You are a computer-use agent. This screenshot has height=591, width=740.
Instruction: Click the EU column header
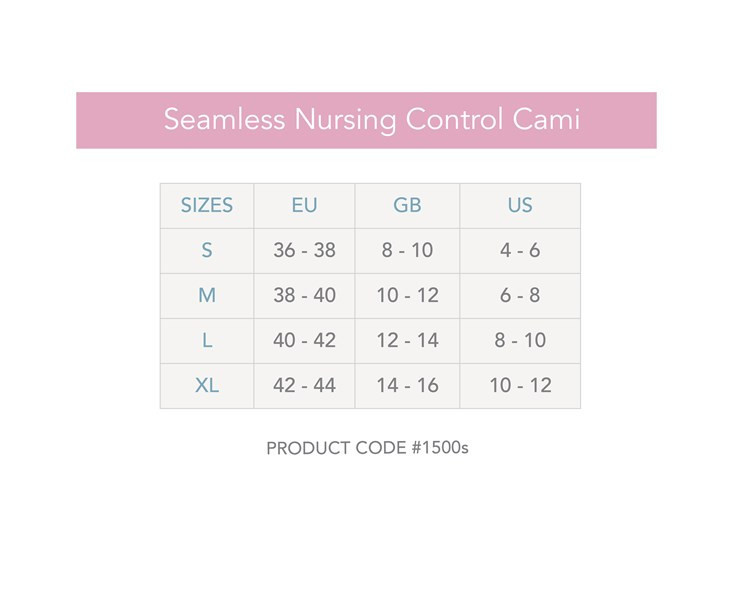click(304, 206)
